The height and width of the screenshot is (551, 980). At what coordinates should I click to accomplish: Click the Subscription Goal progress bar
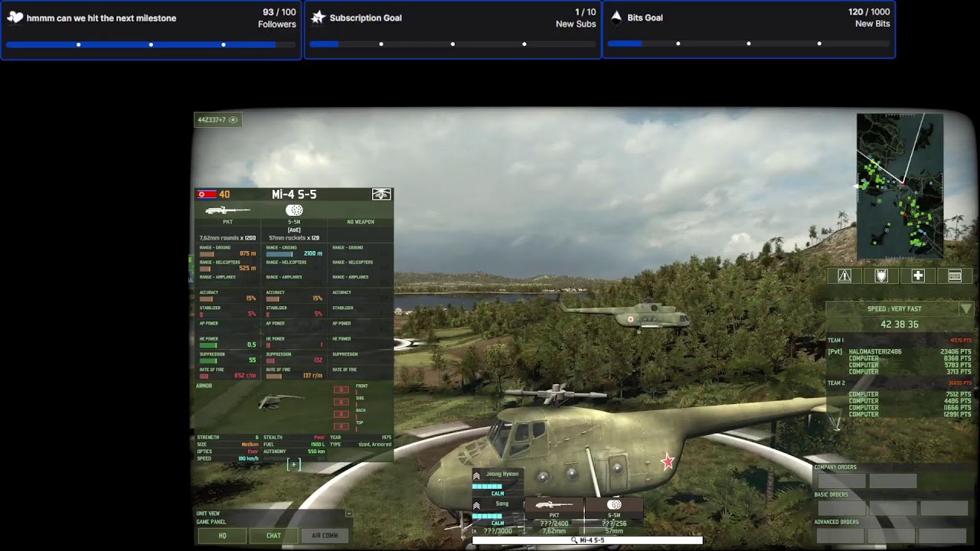[452, 44]
